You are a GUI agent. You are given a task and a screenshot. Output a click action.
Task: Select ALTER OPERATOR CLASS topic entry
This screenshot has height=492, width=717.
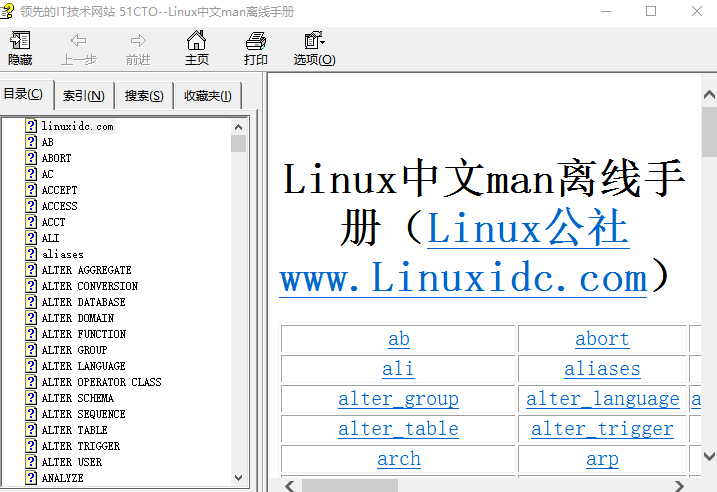[x=101, y=382]
